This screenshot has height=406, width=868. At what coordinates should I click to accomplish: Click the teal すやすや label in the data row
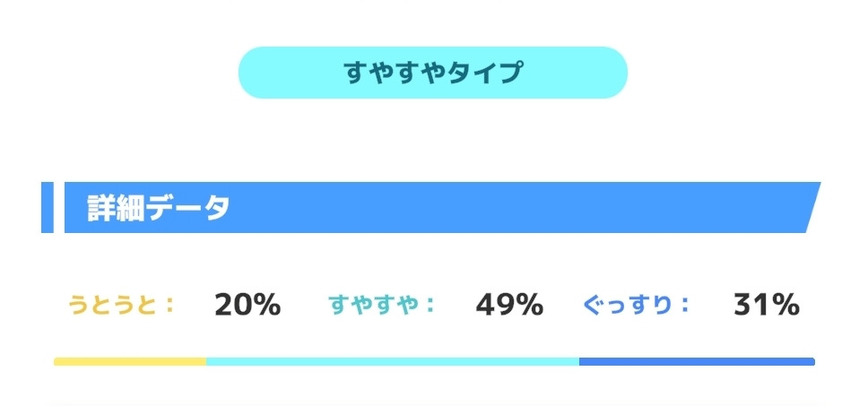[x=371, y=306]
